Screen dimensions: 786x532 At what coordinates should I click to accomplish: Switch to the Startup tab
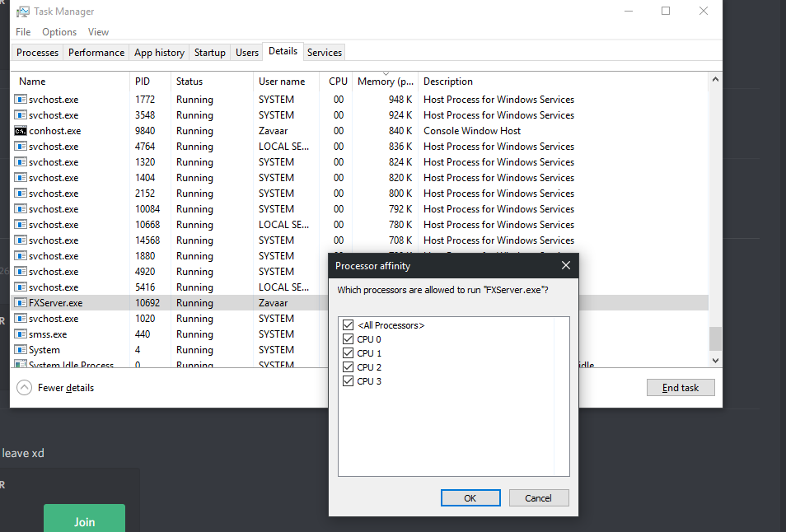point(209,53)
